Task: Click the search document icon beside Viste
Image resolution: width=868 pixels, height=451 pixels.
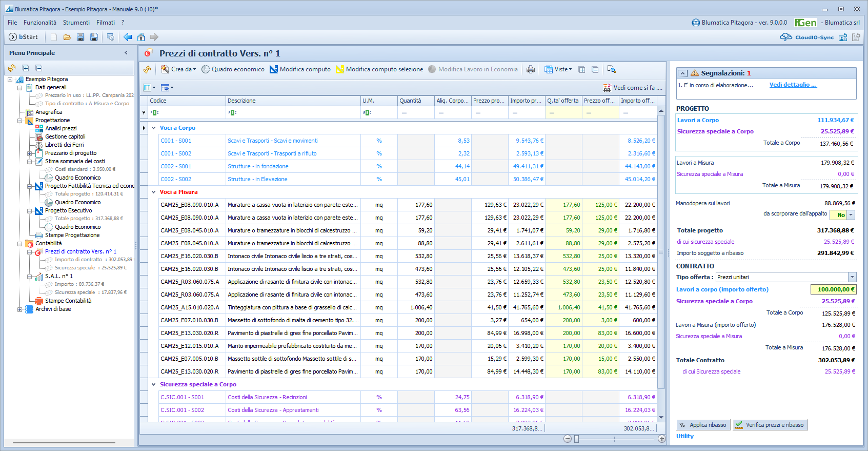Action: (611, 69)
